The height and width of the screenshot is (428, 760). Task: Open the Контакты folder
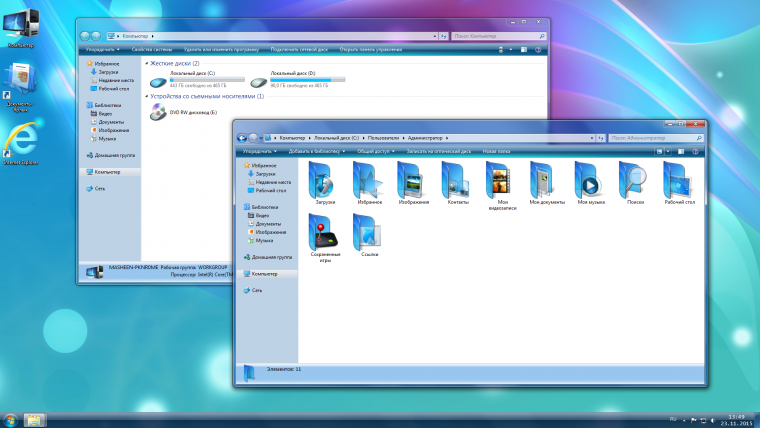(457, 180)
